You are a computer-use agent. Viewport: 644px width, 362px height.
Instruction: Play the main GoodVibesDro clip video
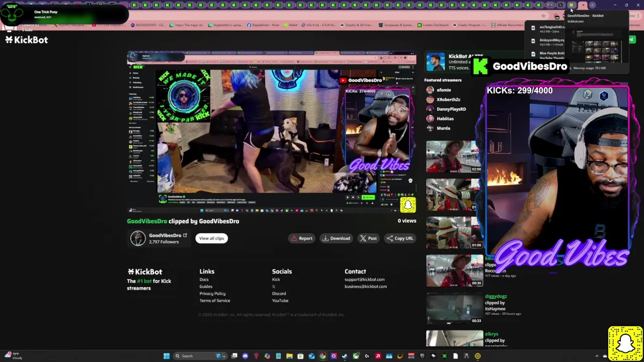pos(272,132)
